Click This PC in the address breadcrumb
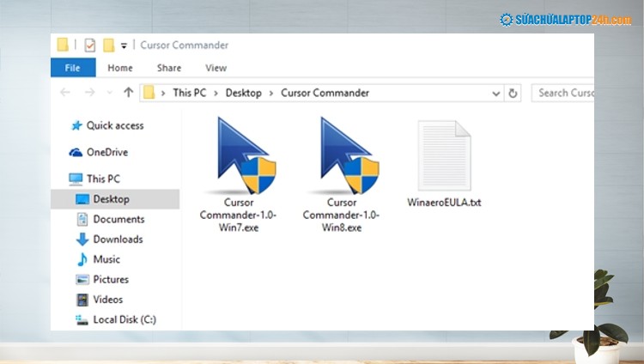Screen dimensions: 644x364 pos(190,93)
